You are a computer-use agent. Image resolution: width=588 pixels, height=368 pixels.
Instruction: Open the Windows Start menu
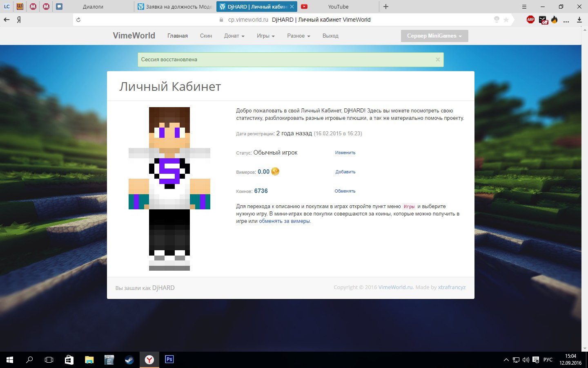10,360
